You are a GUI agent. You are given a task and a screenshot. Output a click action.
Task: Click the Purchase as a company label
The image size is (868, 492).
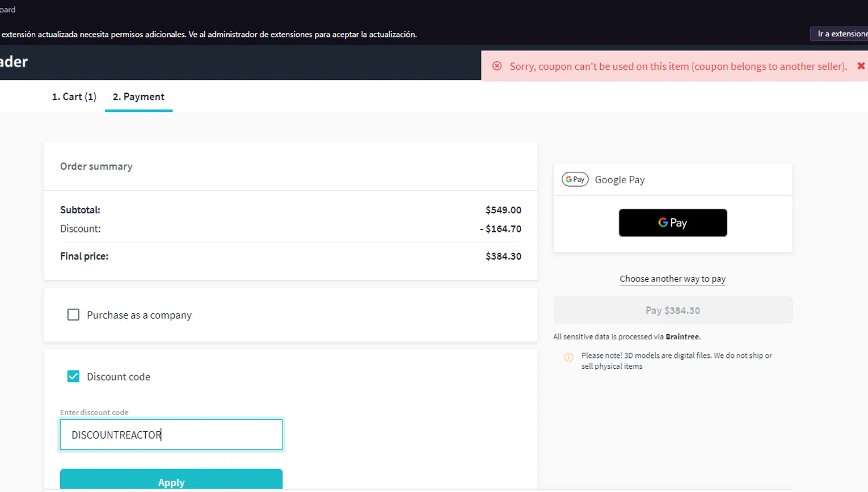pos(139,315)
